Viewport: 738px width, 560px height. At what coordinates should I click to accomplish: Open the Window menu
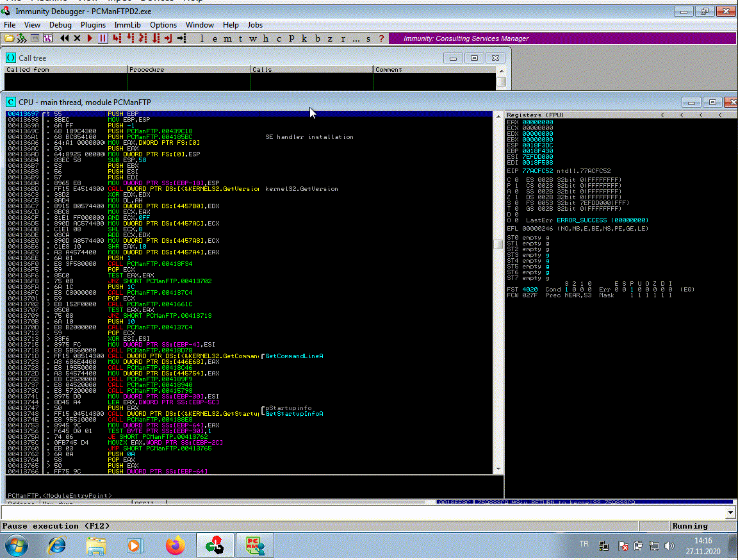[200, 25]
